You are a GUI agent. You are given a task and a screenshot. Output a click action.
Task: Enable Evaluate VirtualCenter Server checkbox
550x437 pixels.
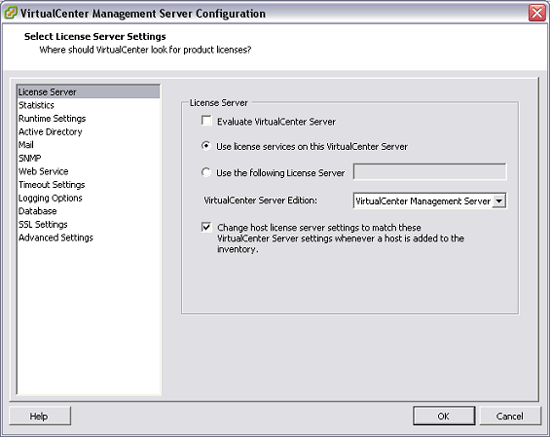[x=207, y=121]
